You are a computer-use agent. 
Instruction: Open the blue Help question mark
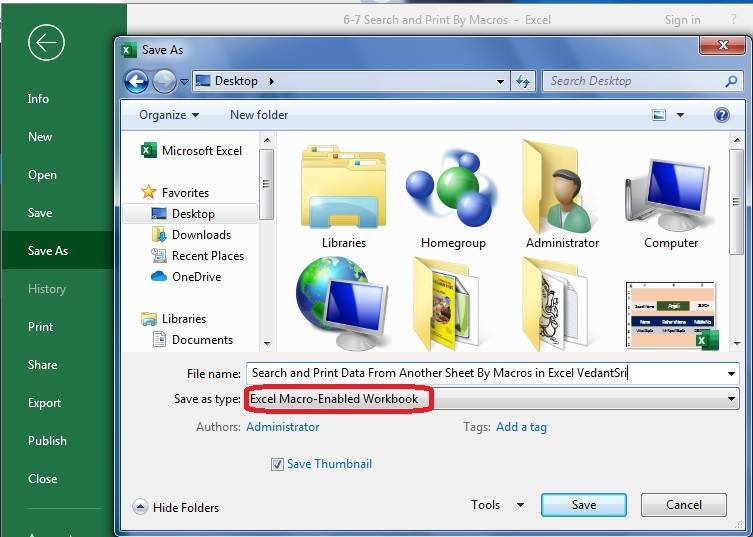721,115
